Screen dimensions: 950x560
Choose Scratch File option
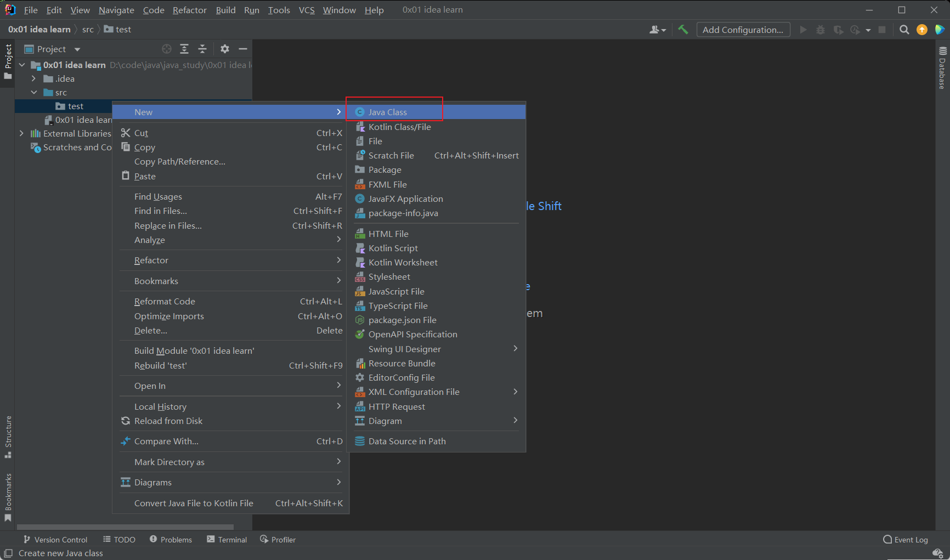[x=436, y=155]
